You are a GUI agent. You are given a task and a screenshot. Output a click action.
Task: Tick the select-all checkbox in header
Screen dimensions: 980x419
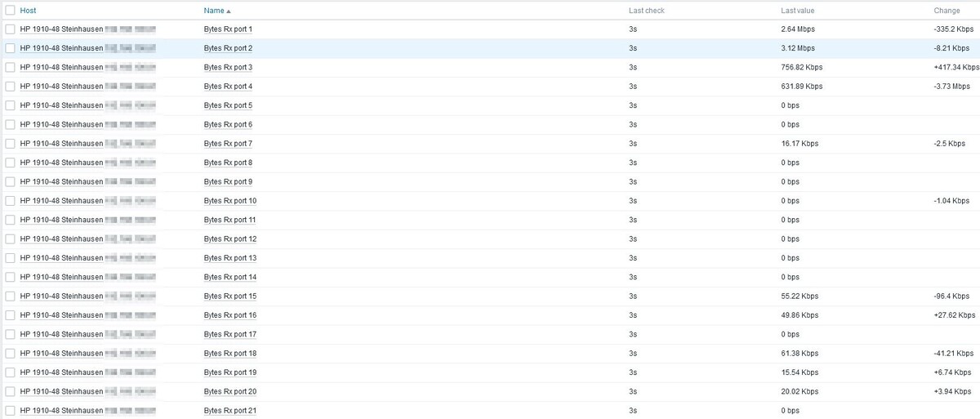[x=10, y=11]
